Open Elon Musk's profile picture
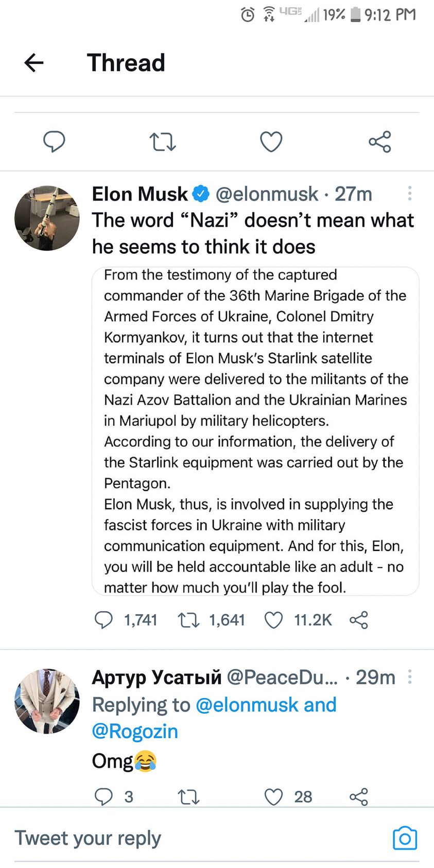This screenshot has height=868, width=434. pos(47,218)
